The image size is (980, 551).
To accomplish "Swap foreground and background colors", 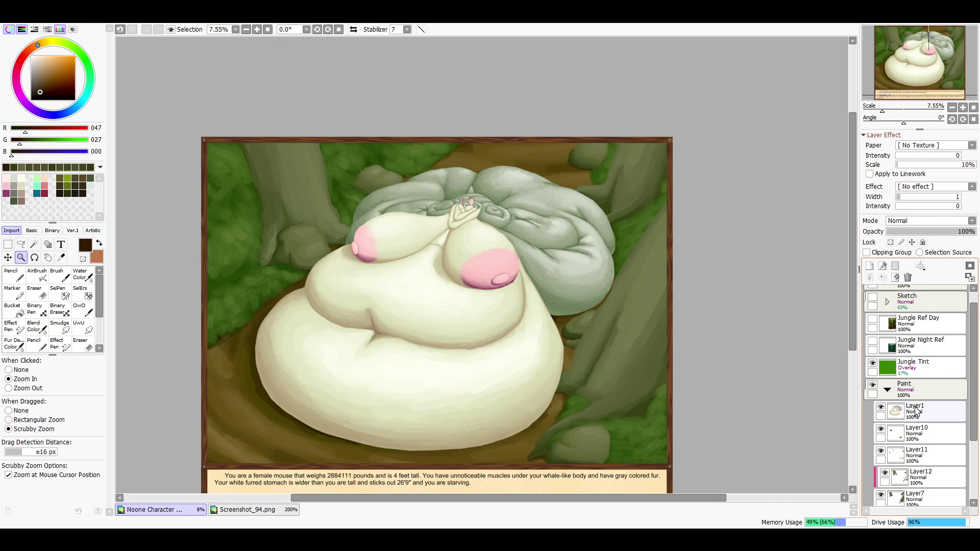I will coord(99,243).
